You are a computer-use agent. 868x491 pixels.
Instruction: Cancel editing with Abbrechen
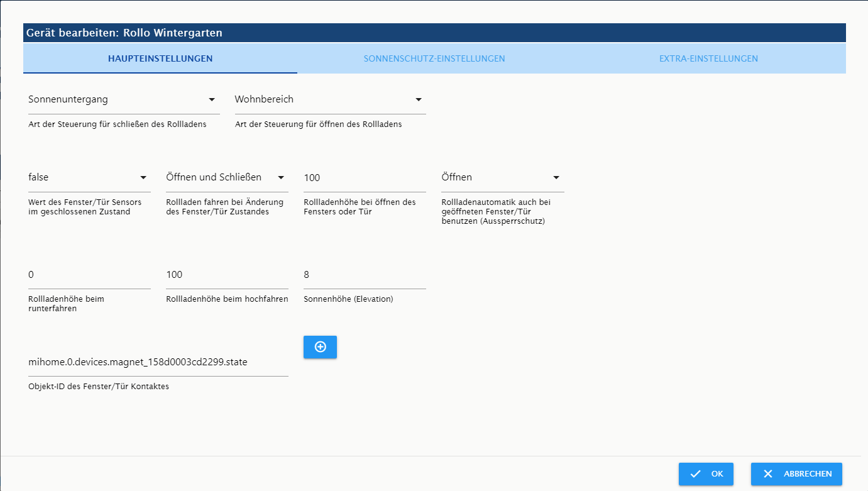pyautogui.click(x=796, y=474)
